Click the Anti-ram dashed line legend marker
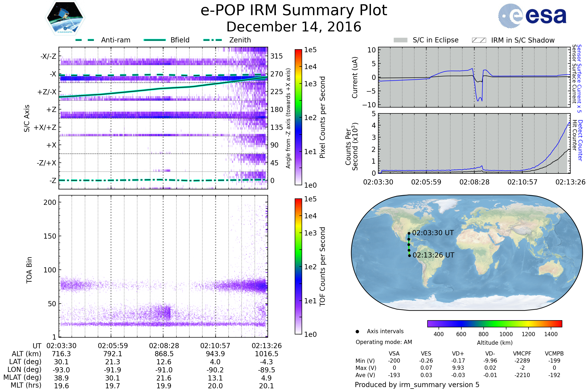 coord(85,40)
